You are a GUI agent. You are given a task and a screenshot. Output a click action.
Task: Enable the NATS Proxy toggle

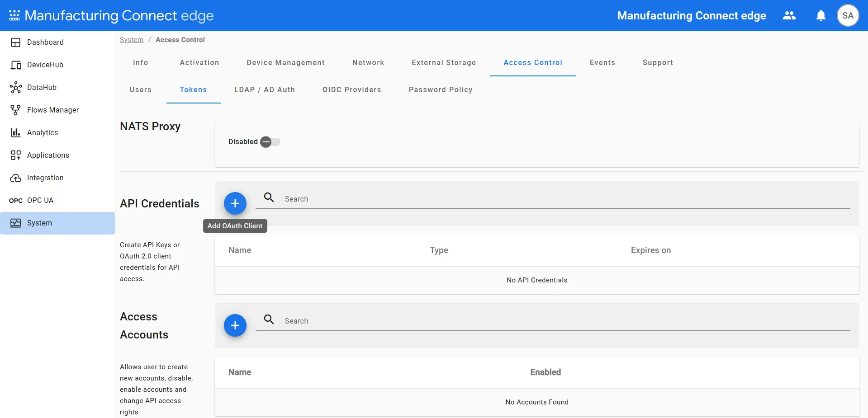(x=270, y=142)
